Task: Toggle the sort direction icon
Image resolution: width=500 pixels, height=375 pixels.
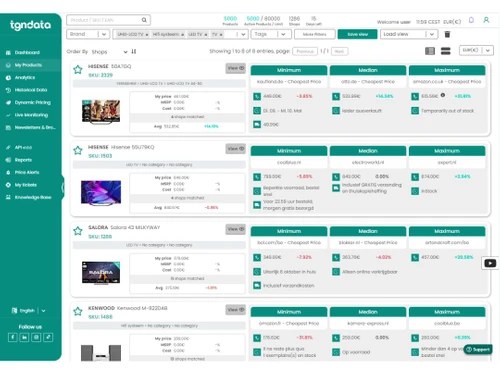Action: point(134,51)
